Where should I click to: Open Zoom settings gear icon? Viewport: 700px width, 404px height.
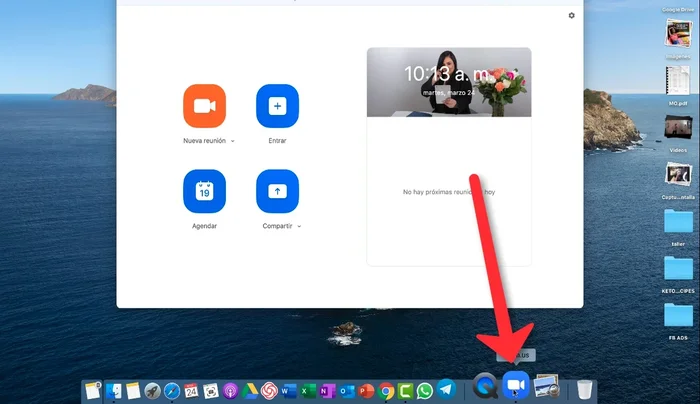click(x=571, y=15)
